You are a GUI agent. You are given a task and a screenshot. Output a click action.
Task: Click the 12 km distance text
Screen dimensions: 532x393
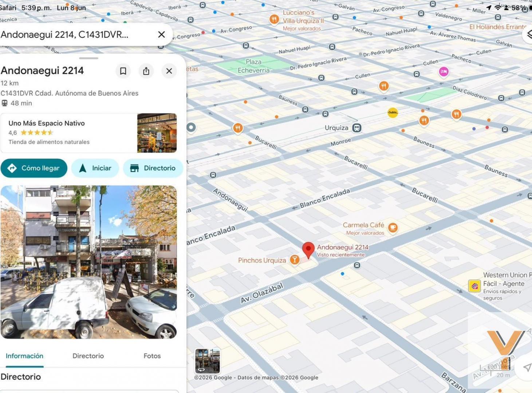tap(9, 83)
